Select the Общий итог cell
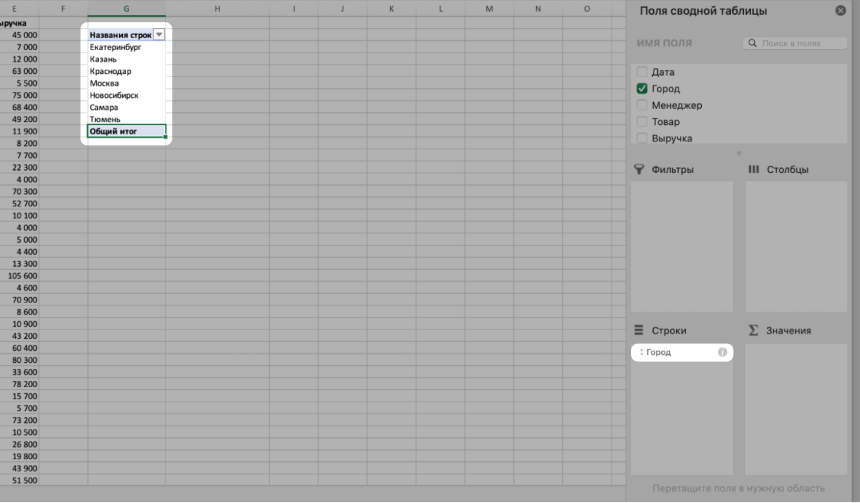Screen dimensions: 860x503 [x=126, y=131]
